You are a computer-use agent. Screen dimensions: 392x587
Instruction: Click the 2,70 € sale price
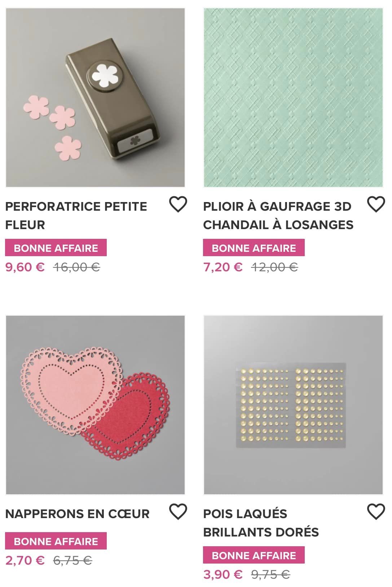pos(25,560)
